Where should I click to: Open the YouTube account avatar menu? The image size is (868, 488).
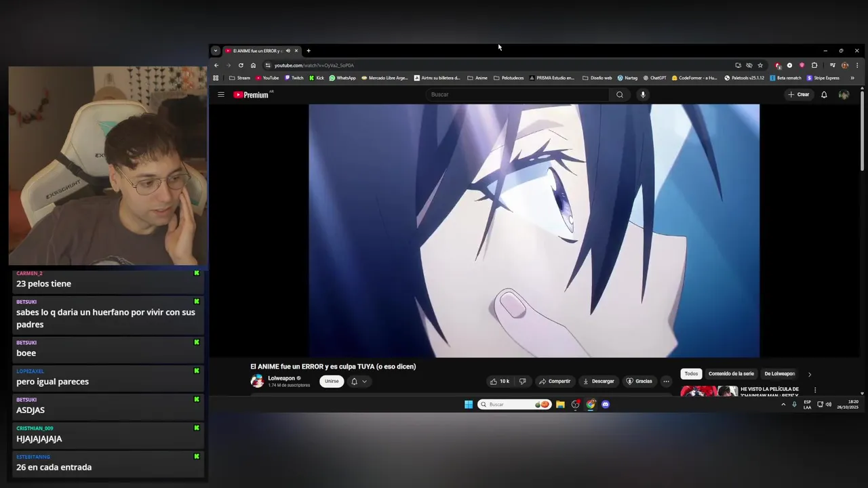[844, 95]
